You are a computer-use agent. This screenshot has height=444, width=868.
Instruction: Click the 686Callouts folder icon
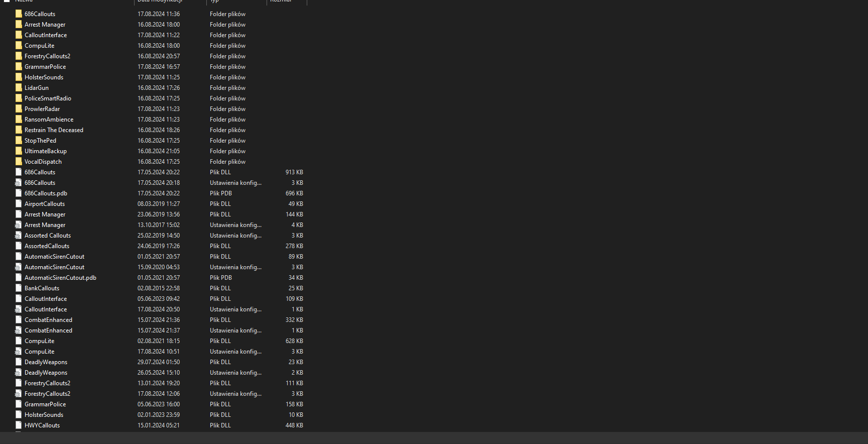19,14
